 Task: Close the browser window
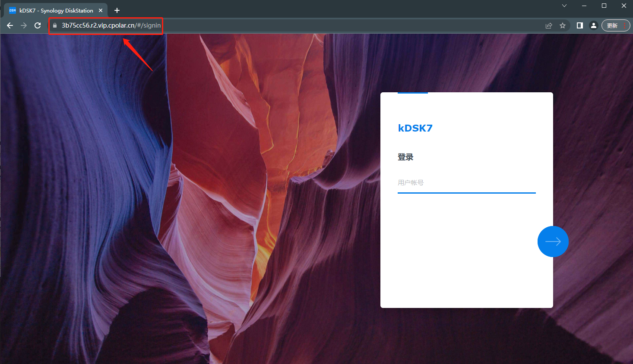coord(624,6)
